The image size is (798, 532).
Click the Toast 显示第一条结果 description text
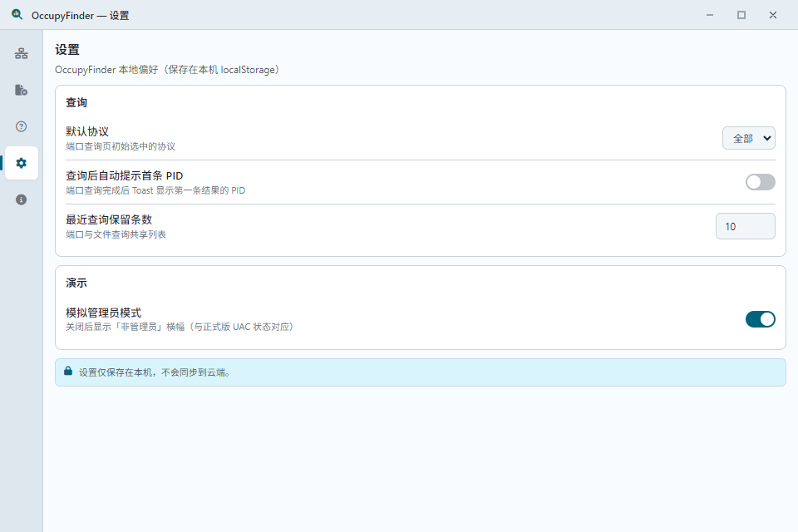coord(155,190)
